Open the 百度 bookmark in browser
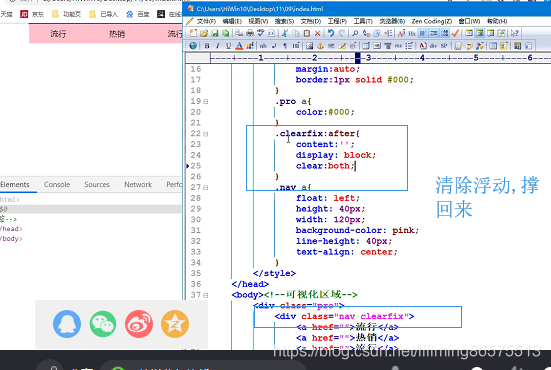This screenshot has width=551, height=370. click(138, 14)
